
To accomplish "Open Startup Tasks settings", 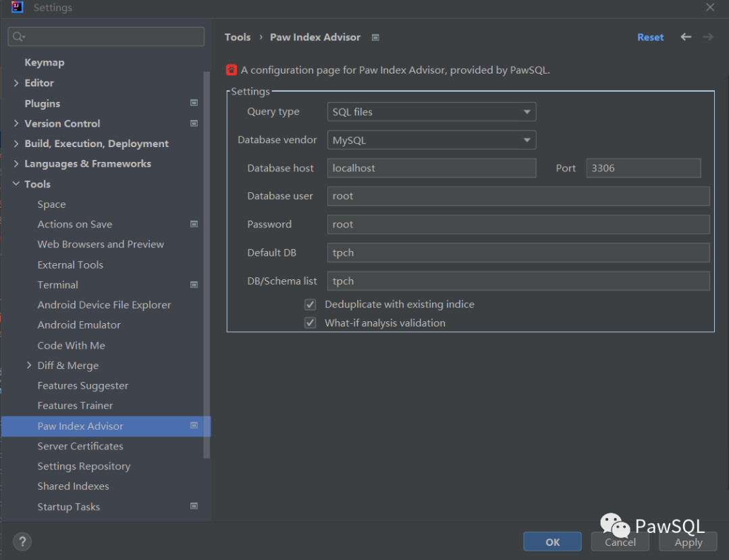I will [x=69, y=507].
